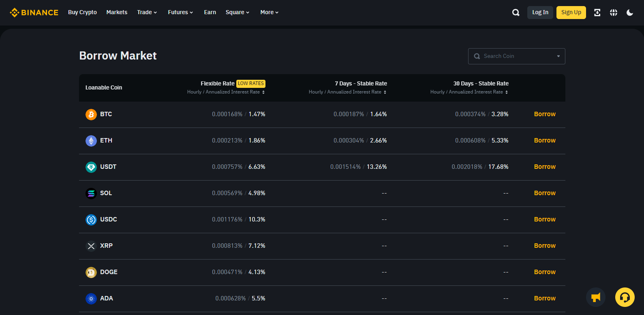Select BTC flexible rate 1.47%

(x=257, y=114)
